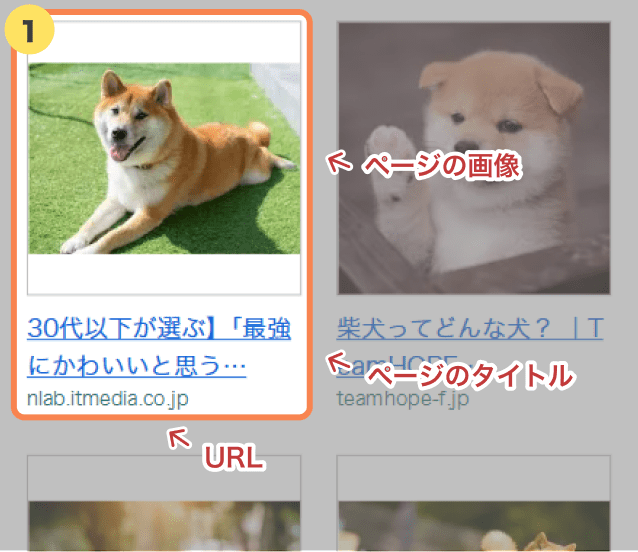Click the teamhope-f.jp URL text

pos(403,399)
